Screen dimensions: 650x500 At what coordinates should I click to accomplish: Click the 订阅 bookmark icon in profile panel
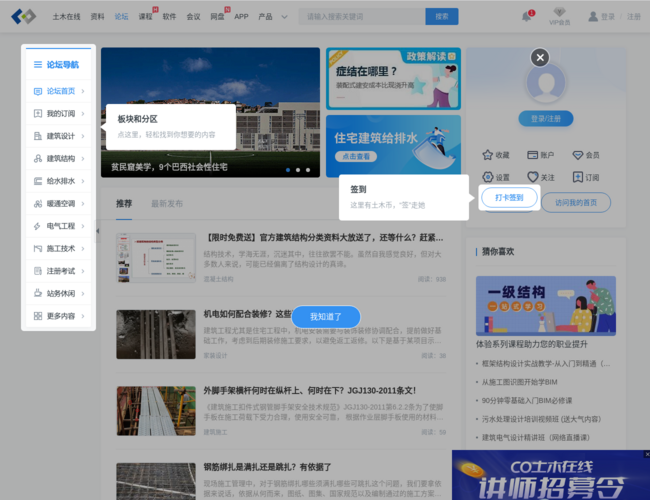577,177
